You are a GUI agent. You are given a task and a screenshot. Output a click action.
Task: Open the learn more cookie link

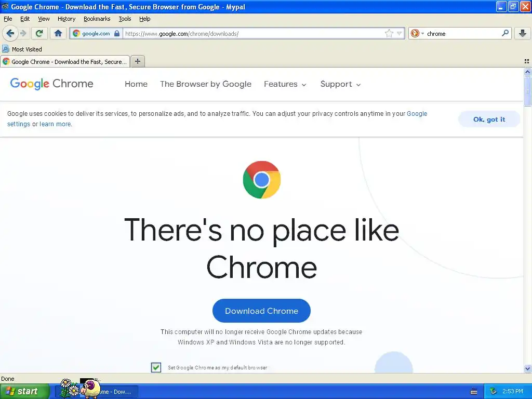click(x=55, y=124)
